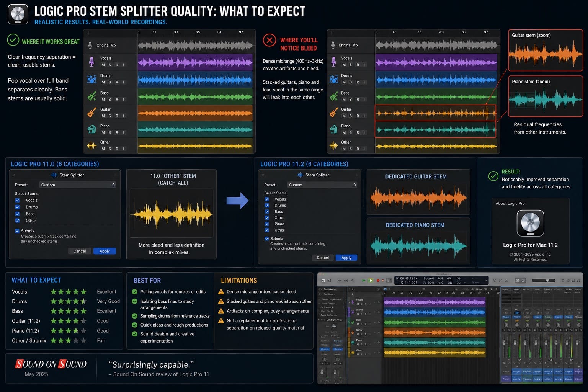Viewport: 588px width, 392px height.
Task: Click the Guitar icon in the bleed track list
Action: 333,112
